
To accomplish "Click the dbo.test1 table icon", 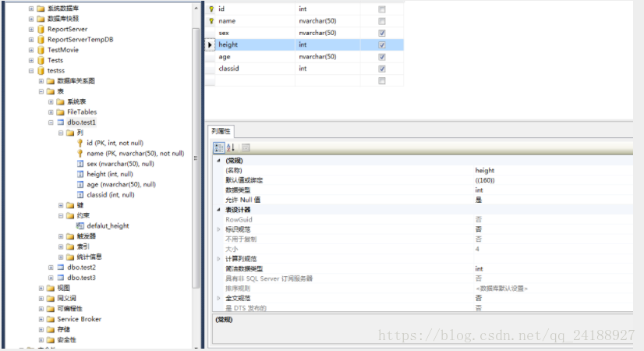I will pos(61,122).
